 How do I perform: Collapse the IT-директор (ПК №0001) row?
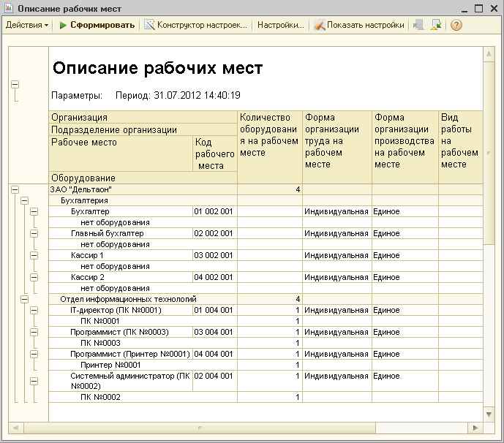click(x=34, y=311)
